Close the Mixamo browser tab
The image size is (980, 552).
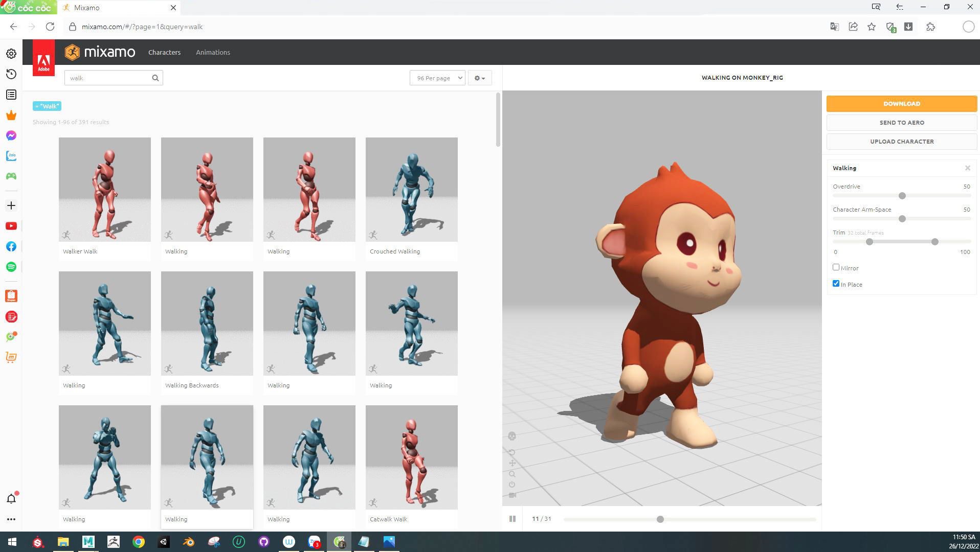coord(173,8)
